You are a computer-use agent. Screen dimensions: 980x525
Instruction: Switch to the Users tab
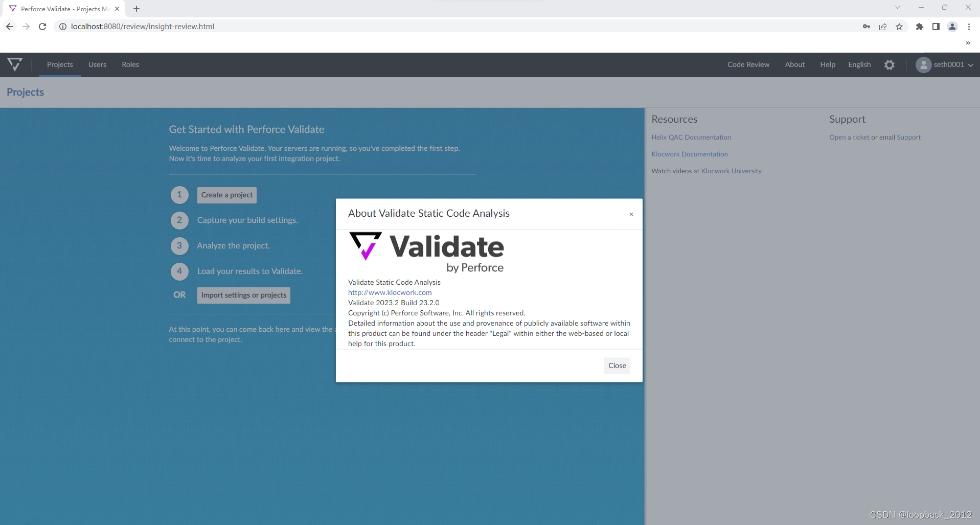[97, 64]
